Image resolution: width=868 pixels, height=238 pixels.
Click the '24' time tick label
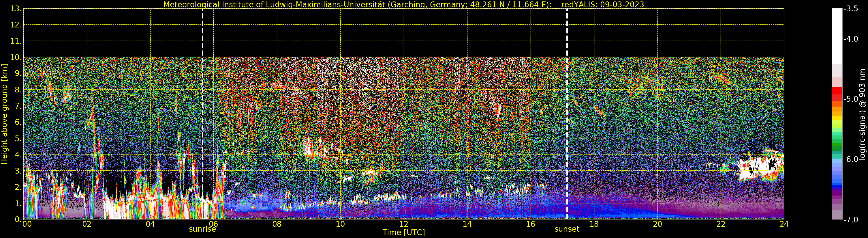point(784,224)
